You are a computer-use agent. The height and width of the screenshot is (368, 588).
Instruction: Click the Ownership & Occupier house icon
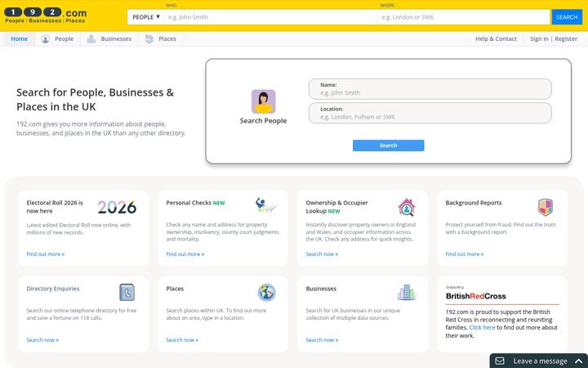pyautogui.click(x=407, y=207)
